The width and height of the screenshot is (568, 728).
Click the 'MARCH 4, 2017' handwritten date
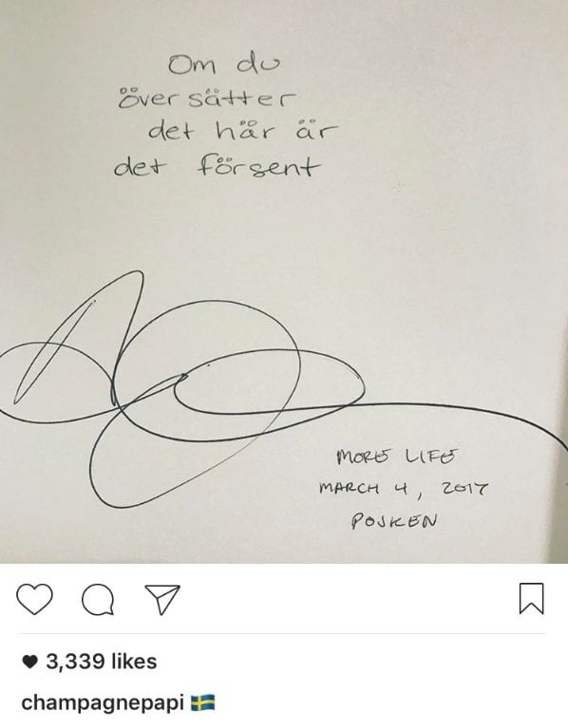click(x=403, y=489)
